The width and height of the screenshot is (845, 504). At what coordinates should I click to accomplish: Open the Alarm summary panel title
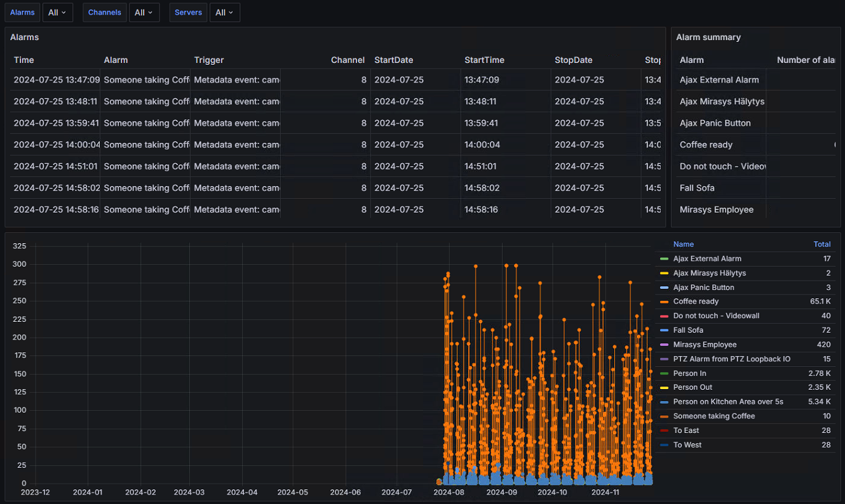pos(708,37)
